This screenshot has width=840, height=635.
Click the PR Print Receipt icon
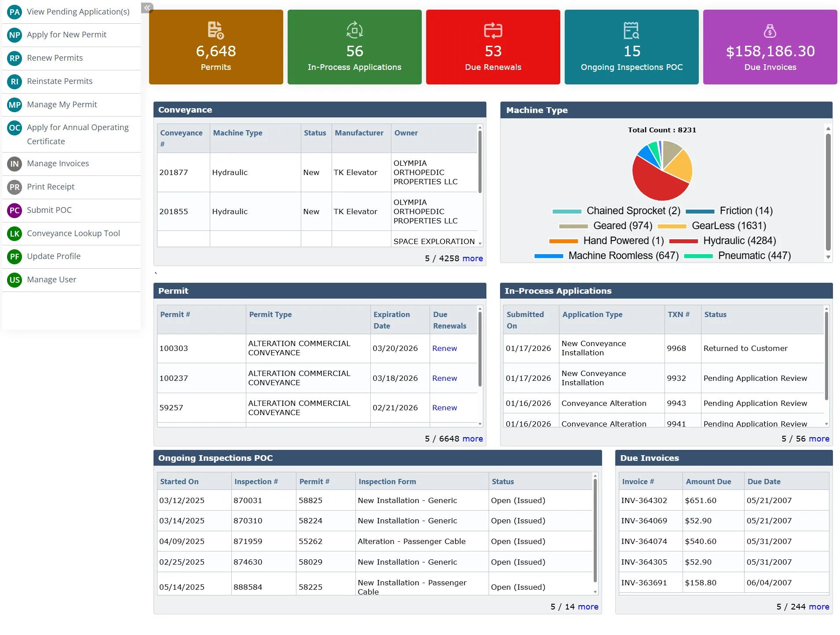(15, 187)
